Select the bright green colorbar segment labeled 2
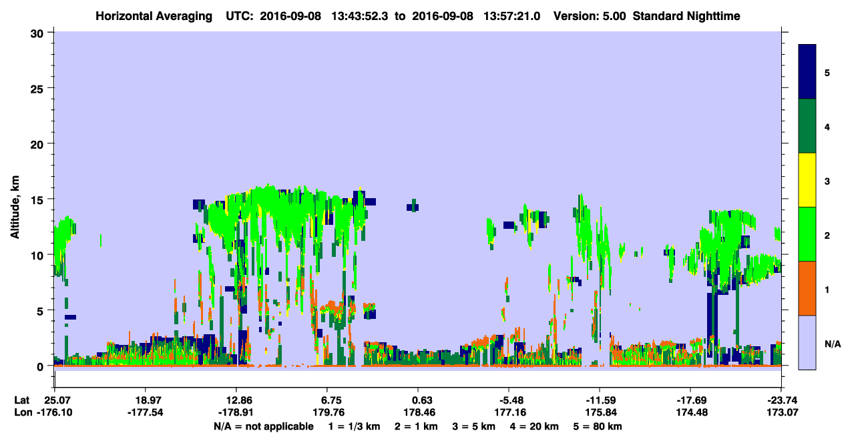868x445 pixels. 807,234
